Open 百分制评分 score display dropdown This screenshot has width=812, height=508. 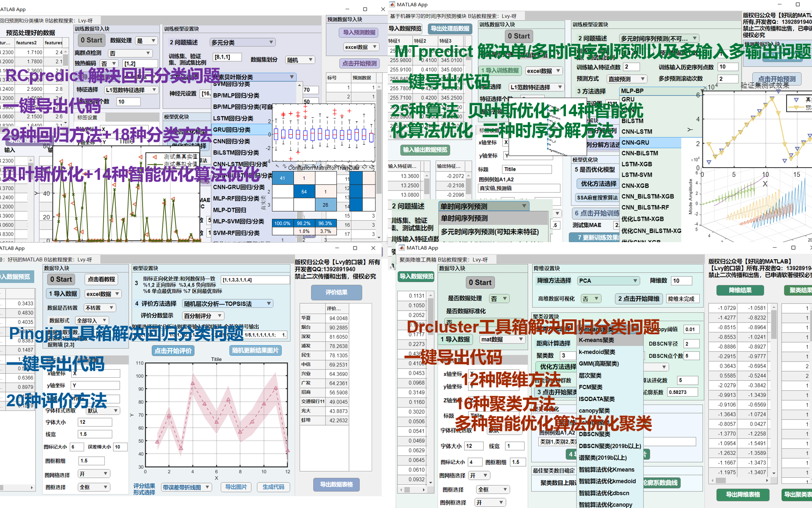(203, 316)
